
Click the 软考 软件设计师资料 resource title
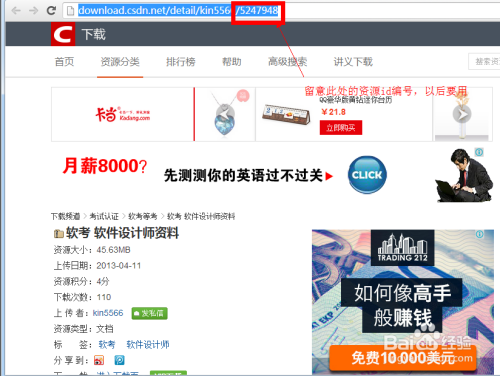(122, 233)
